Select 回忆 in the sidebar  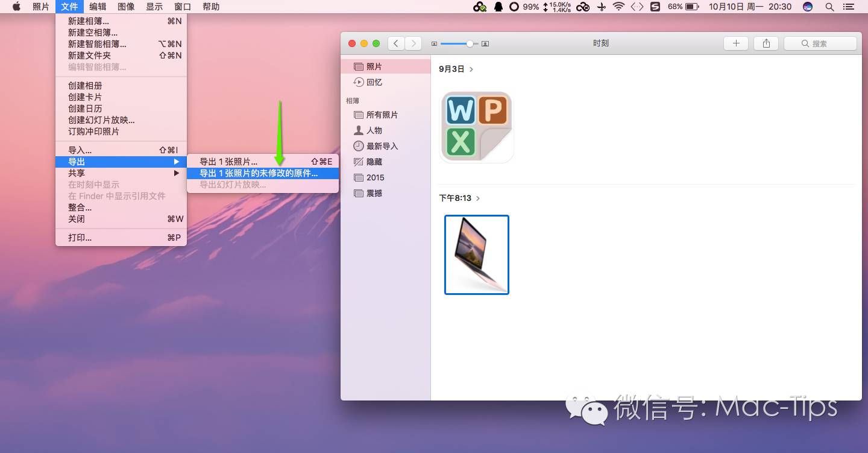(x=374, y=83)
